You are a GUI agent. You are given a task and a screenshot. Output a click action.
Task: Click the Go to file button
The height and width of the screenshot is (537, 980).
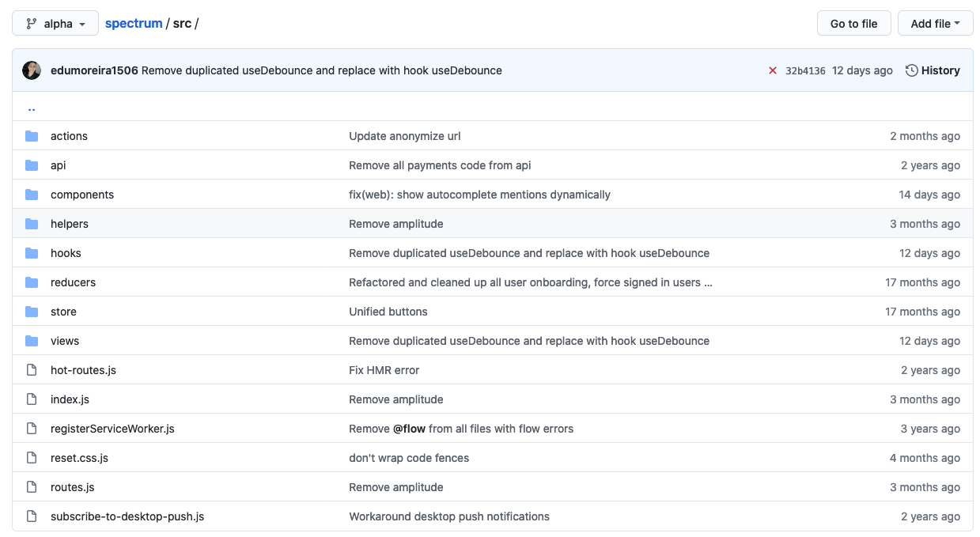point(853,23)
